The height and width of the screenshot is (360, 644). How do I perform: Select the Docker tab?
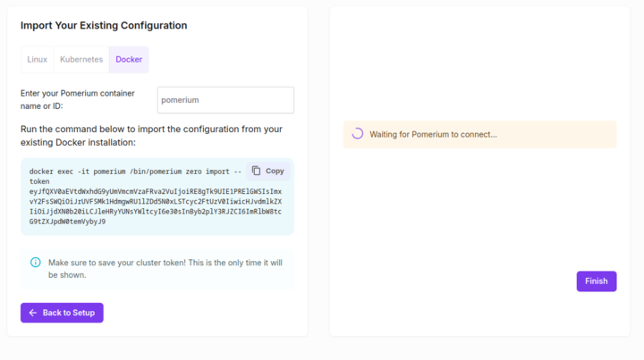[x=129, y=60]
